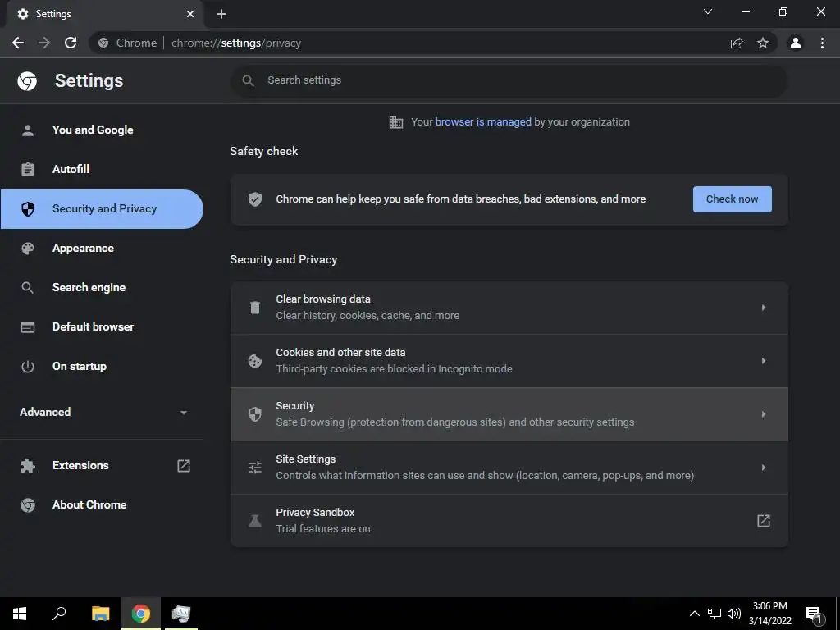Screen dimensions: 840x630
Task: Click the shield icon in Security and Privacy
Action: pos(28,209)
